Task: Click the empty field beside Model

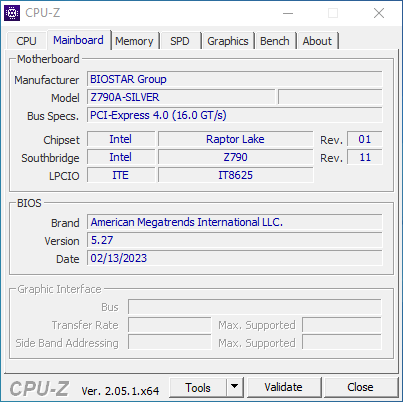Action: pos(330,97)
